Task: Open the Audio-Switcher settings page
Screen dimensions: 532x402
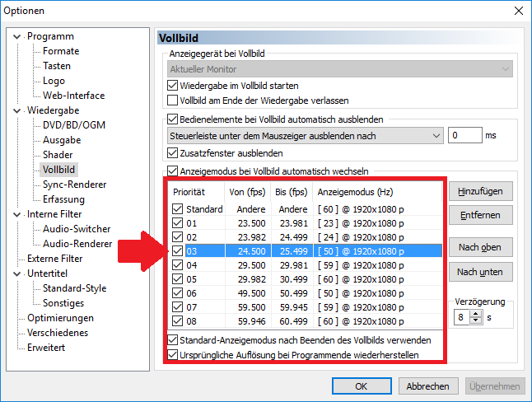Action: coord(77,229)
